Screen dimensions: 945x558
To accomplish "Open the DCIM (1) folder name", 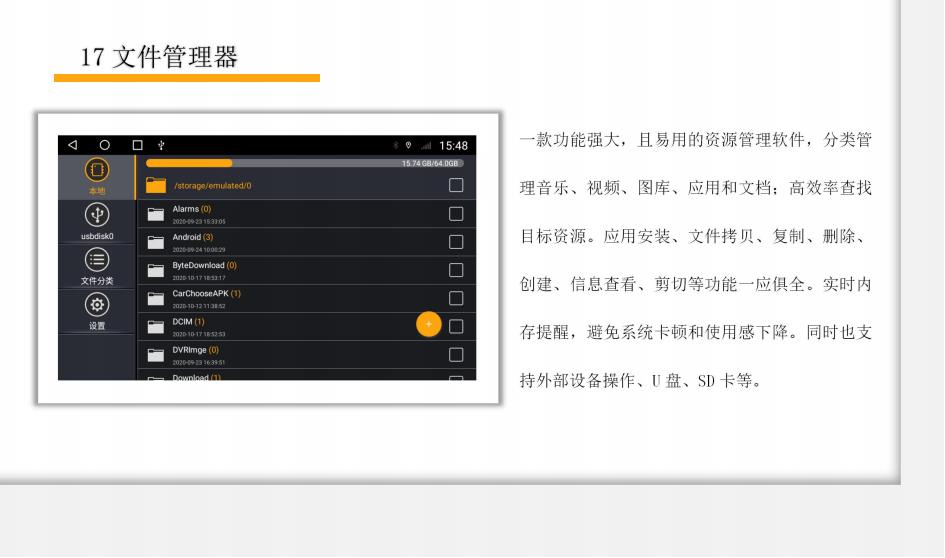I will 188,322.
